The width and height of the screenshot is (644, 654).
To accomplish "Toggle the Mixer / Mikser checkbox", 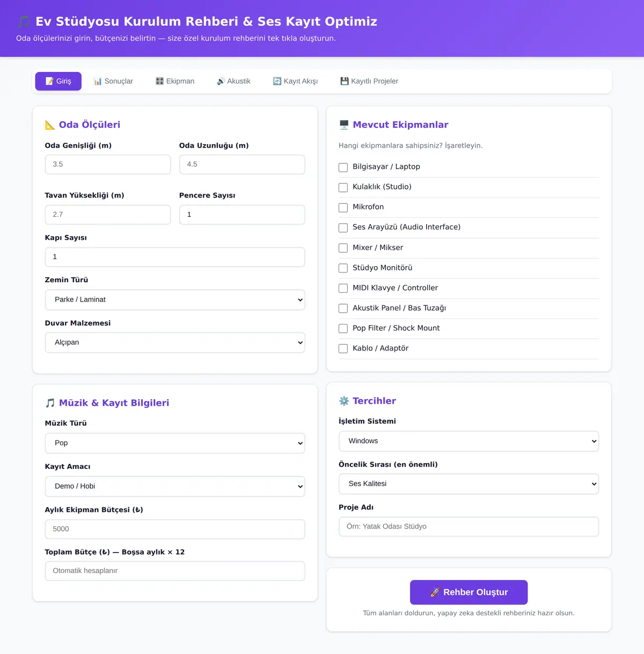I will click(343, 248).
